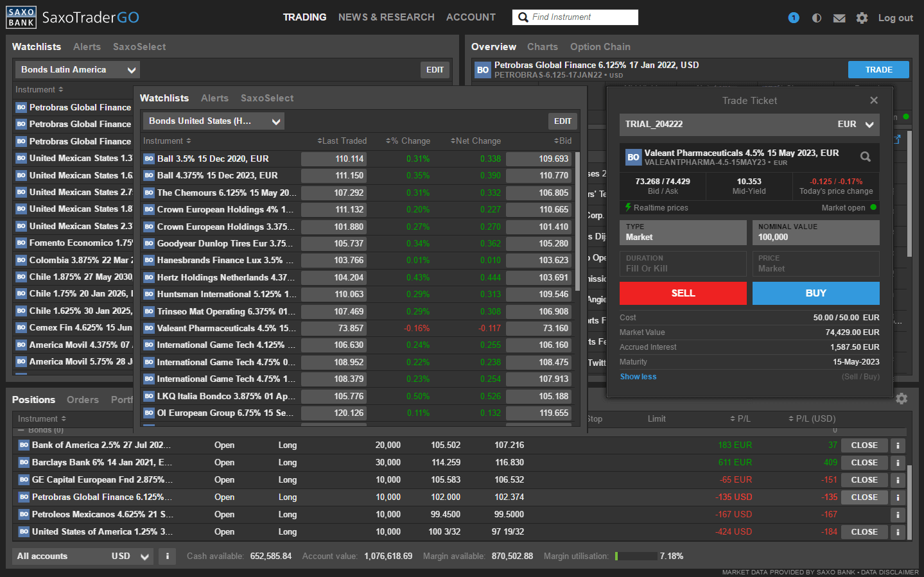Viewport: 924px width, 577px height.
Task: Open the All accounts USD dropdown
Action: coord(82,556)
